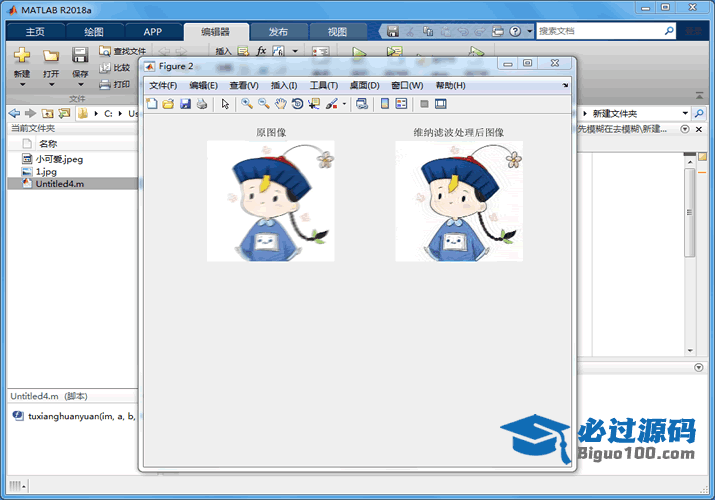The height and width of the screenshot is (500, 715).
Task: Select the Brush data tool
Action: point(332,104)
